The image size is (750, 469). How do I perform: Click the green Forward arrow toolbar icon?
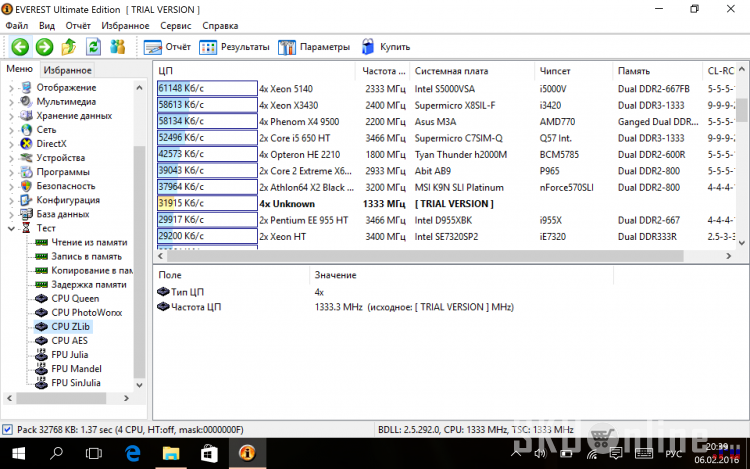[x=44, y=47]
